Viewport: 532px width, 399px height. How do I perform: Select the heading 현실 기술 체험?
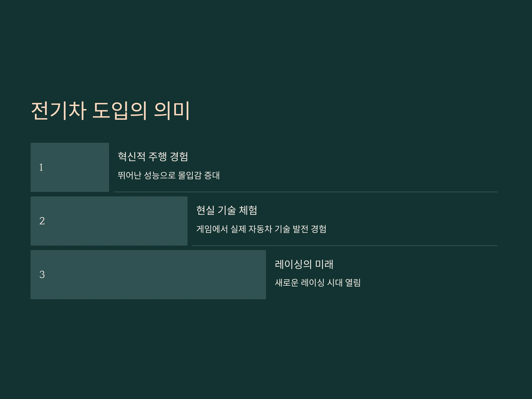(x=227, y=210)
